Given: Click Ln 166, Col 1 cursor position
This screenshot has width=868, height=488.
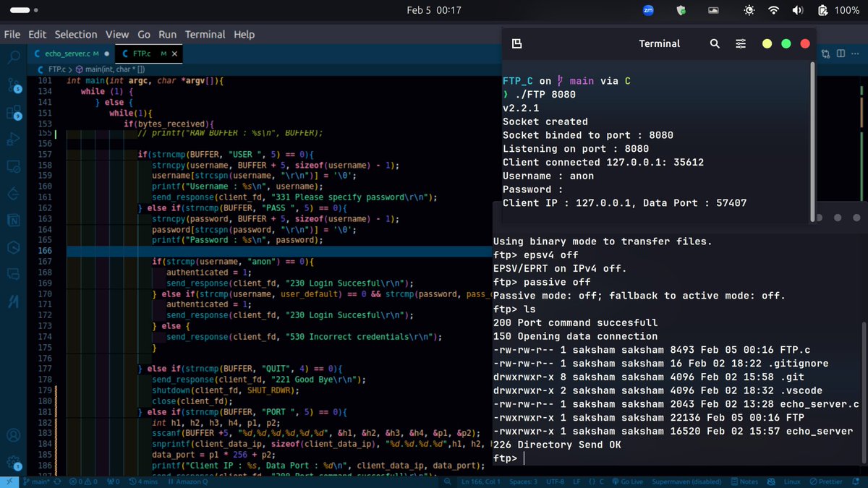Looking at the screenshot, I should (x=481, y=481).
